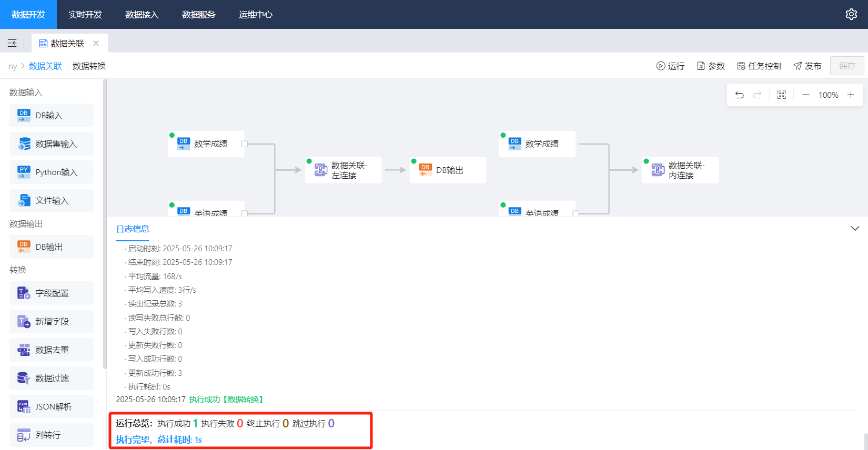Select the JSON解析 component
The image size is (868, 450).
pyautogui.click(x=52, y=406)
